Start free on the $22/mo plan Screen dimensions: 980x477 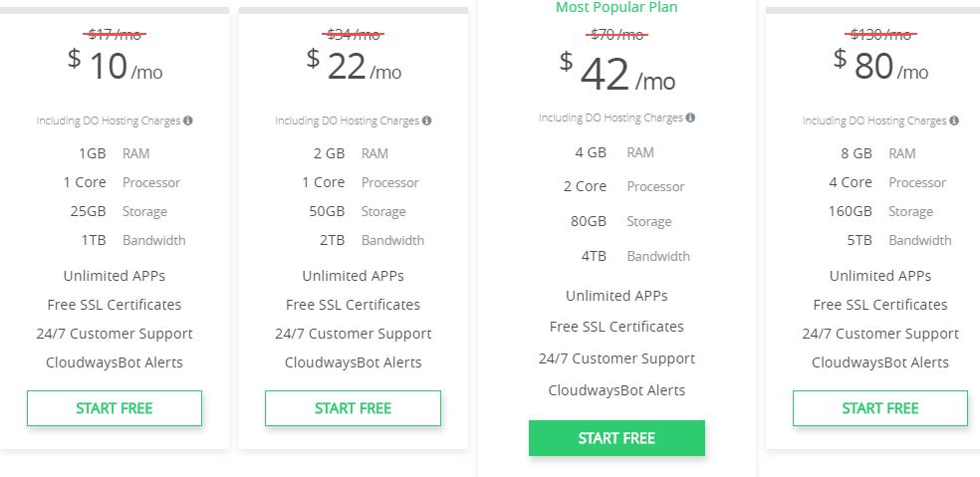(x=354, y=408)
